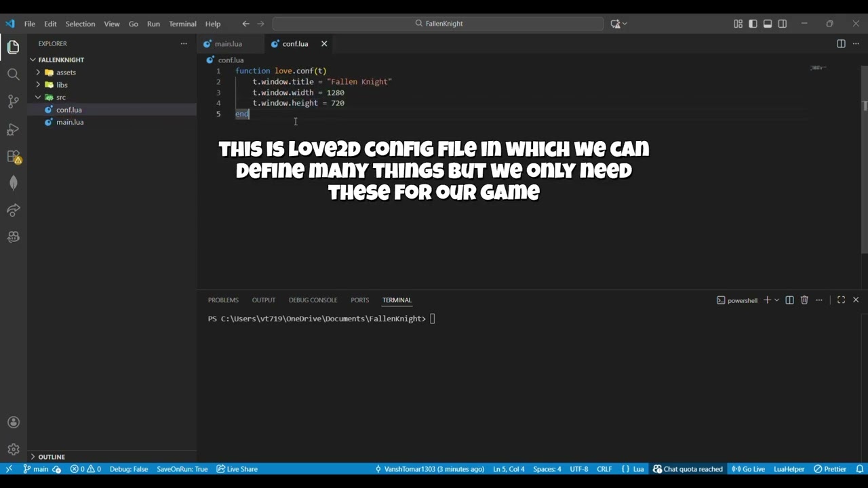This screenshot has height=488, width=868.
Task: Open the Run and Debug view
Action: click(14, 129)
